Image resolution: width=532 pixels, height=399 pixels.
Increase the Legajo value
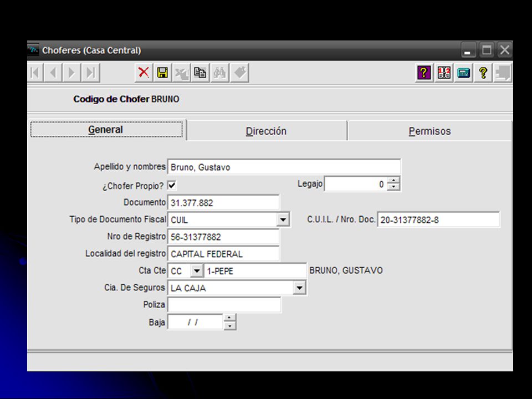pyautogui.click(x=393, y=180)
